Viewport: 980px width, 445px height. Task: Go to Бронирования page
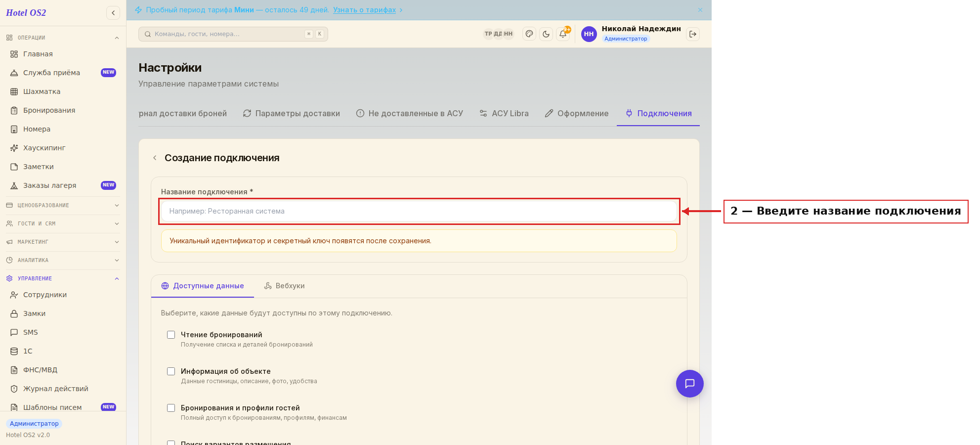pyautogui.click(x=63, y=110)
